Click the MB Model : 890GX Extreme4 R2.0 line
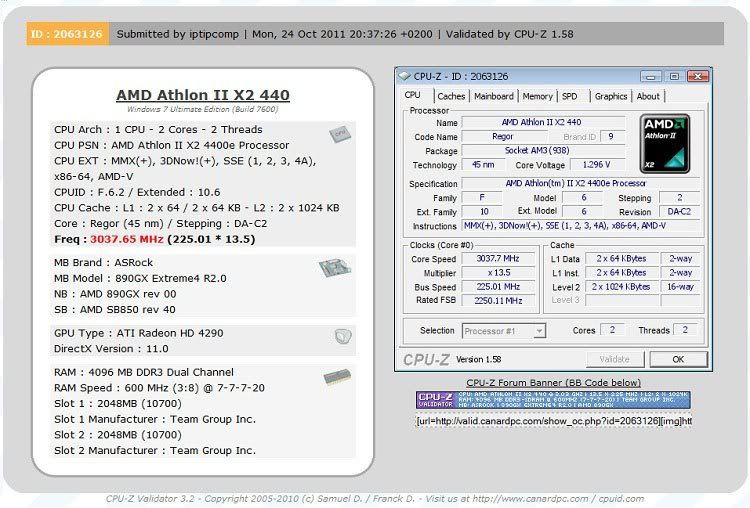 [x=140, y=278]
